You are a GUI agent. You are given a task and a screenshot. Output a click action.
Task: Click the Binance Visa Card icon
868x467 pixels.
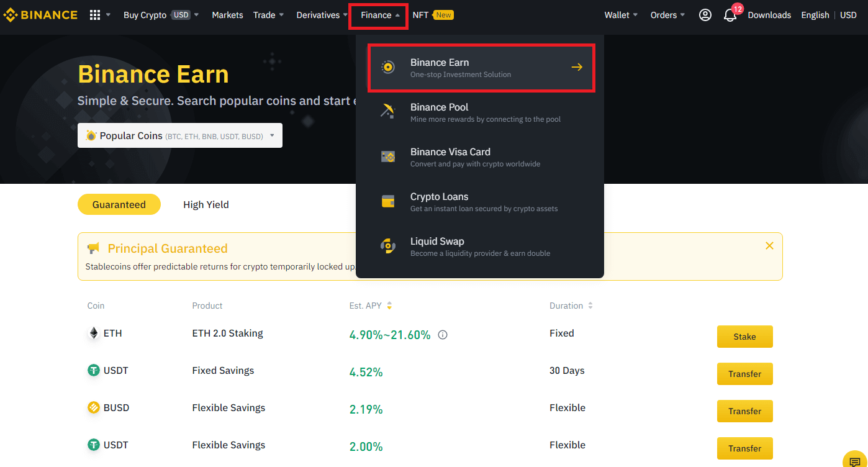[x=388, y=156]
